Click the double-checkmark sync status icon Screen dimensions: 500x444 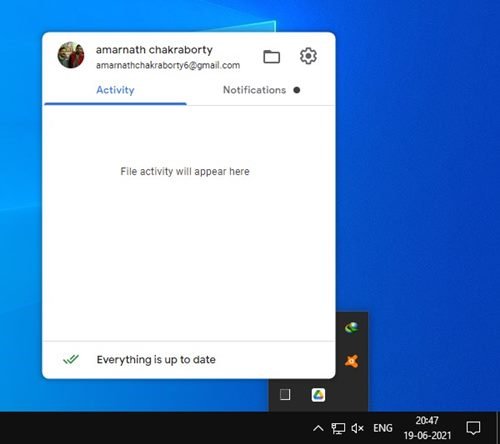click(71, 359)
